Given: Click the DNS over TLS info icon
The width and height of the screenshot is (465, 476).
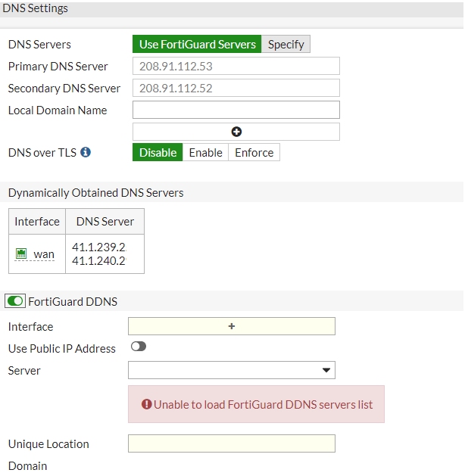Looking at the screenshot, I should pos(86,152).
